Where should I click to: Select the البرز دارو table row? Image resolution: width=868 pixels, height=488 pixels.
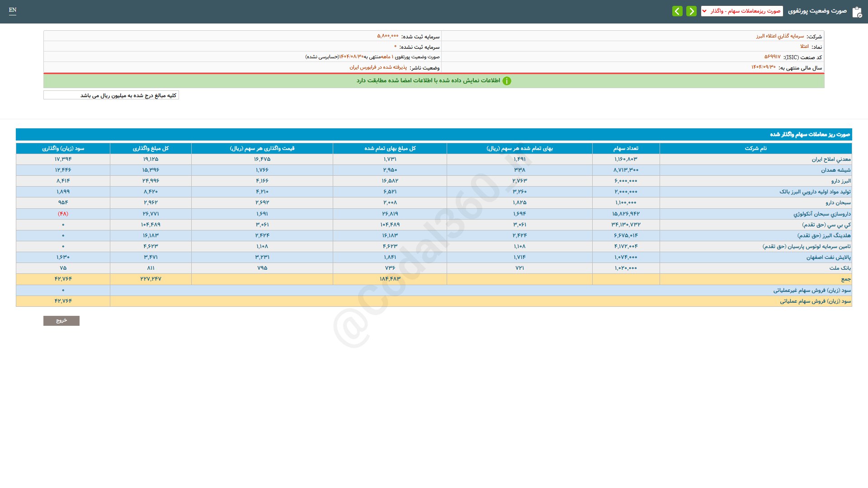click(840, 181)
